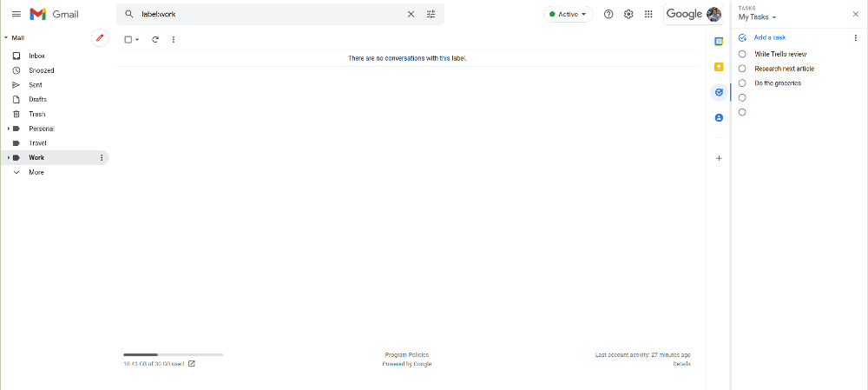The width and height of the screenshot is (868, 390).
Task: Open the Active status dropdown
Action: [569, 14]
